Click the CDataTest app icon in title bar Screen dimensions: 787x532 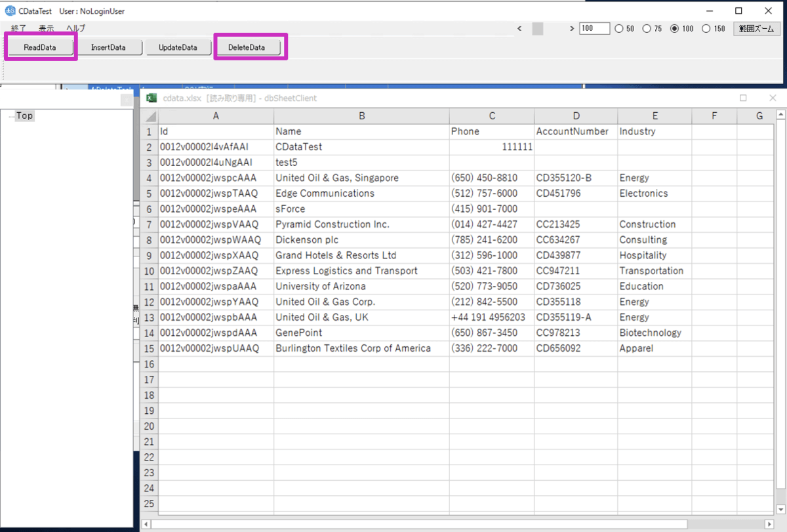coord(10,11)
